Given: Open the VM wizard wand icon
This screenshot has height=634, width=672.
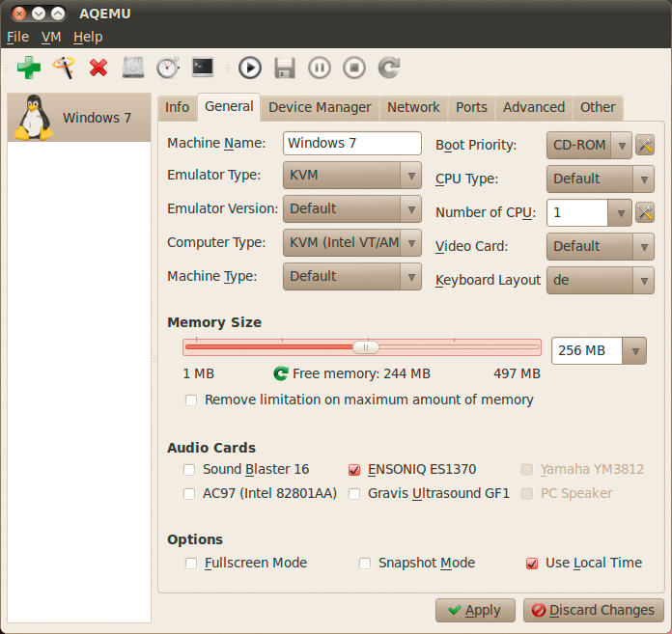Looking at the screenshot, I should 64,68.
